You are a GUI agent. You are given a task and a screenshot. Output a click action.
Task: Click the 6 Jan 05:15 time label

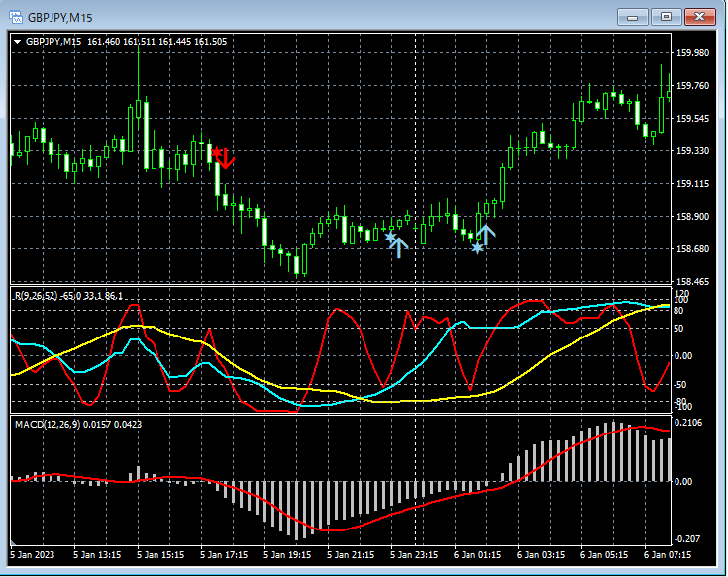(x=604, y=555)
